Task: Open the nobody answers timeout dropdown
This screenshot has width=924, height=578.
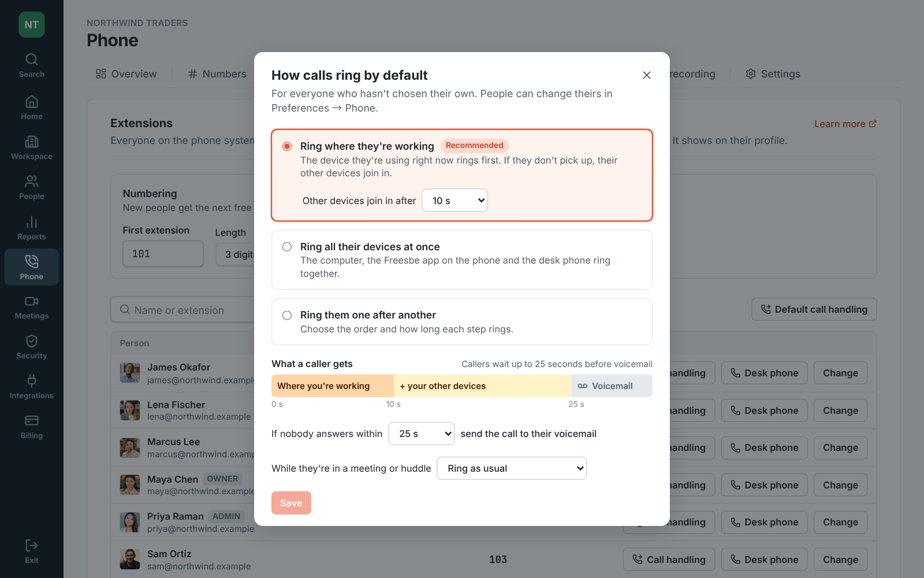Action: pos(422,433)
